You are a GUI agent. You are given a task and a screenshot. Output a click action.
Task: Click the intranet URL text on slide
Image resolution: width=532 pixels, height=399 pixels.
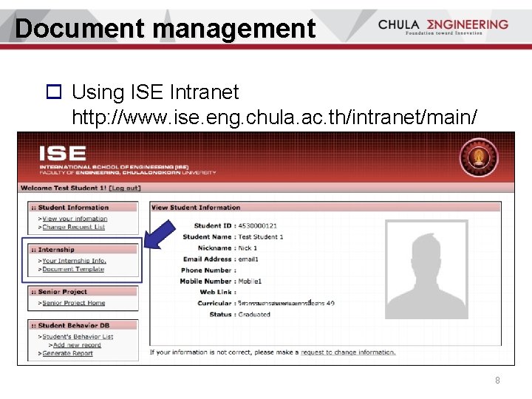click(x=274, y=117)
